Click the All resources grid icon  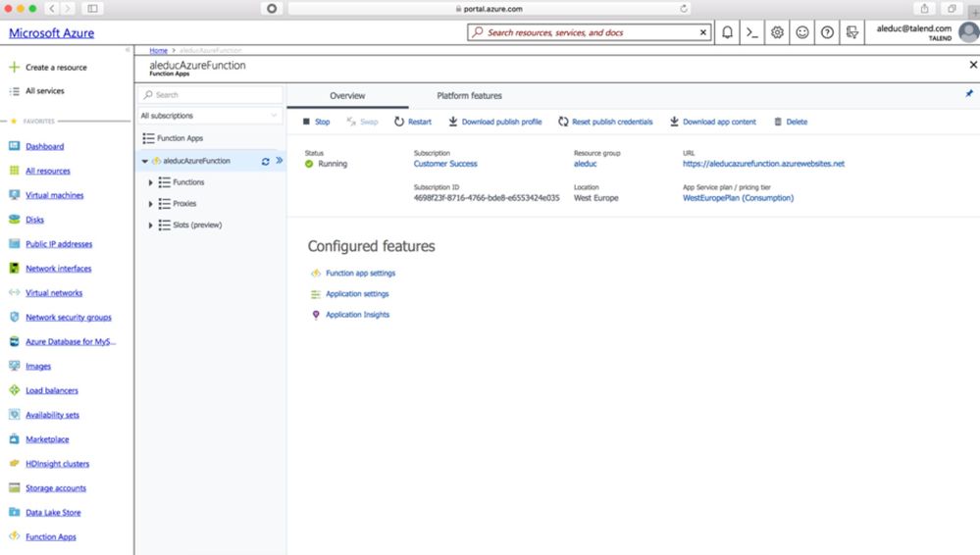[x=15, y=170]
